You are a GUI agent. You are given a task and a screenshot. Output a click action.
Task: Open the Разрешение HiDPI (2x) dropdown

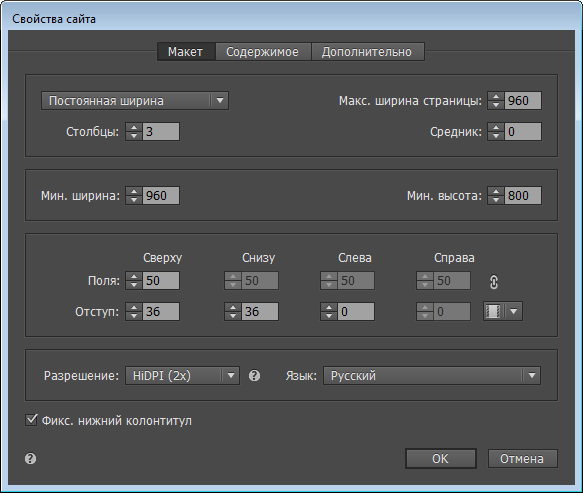(x=182, y=376)
